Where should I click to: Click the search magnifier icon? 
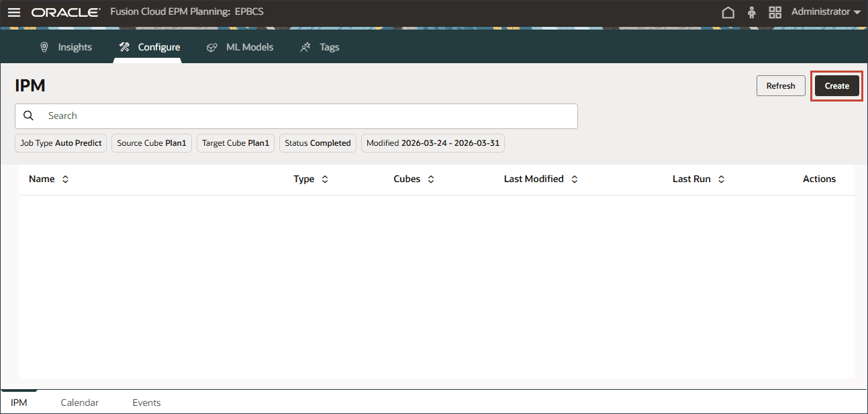pos(28,116)
